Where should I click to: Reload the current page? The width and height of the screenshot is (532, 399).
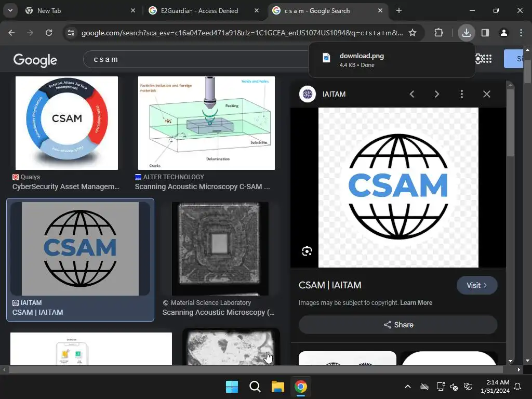click(49, 33)
